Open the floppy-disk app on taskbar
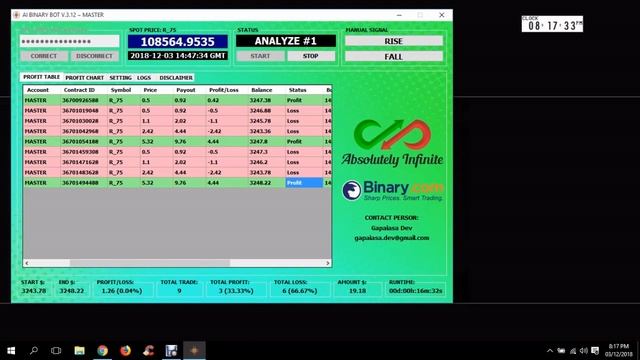 (x=171, y=350)
